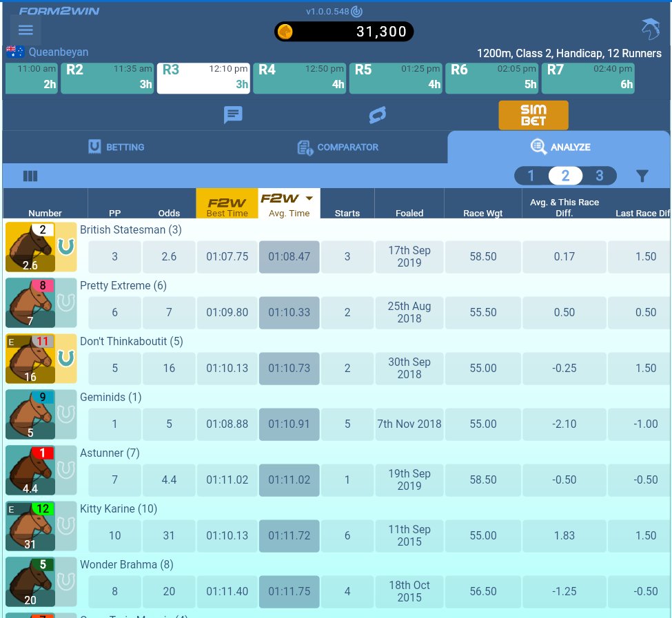
Task: Select race R2 tab
Action: point(107,78)
